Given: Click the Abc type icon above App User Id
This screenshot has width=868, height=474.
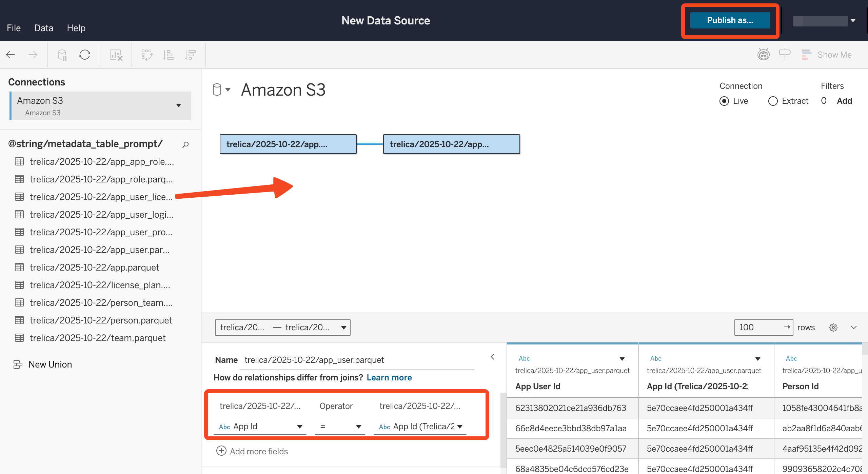Looking at the screenshot, I should 524,358.
